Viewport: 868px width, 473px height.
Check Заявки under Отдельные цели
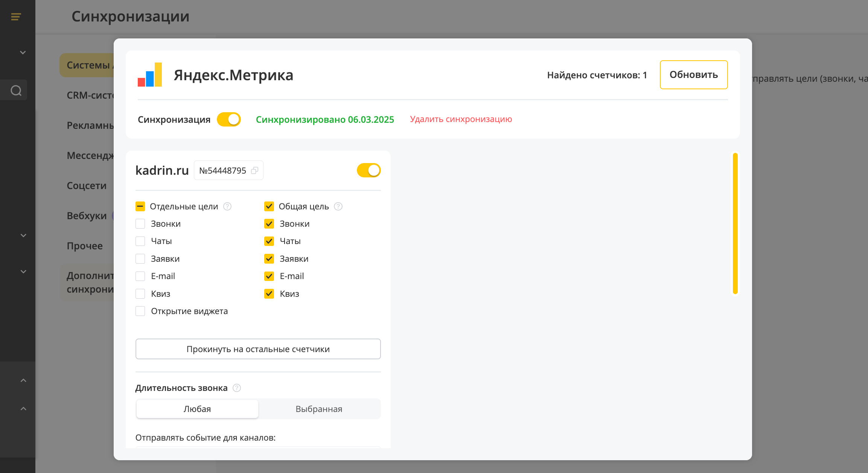[140, 259]
